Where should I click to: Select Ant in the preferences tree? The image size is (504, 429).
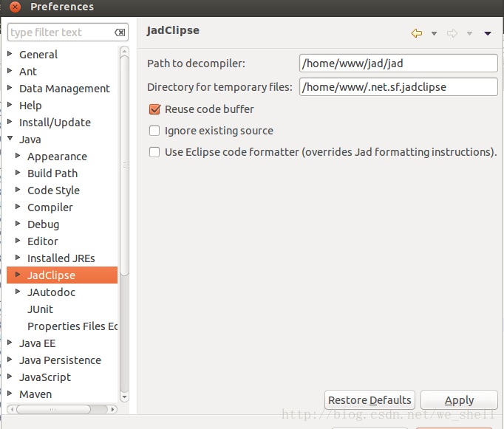point(28,72)
